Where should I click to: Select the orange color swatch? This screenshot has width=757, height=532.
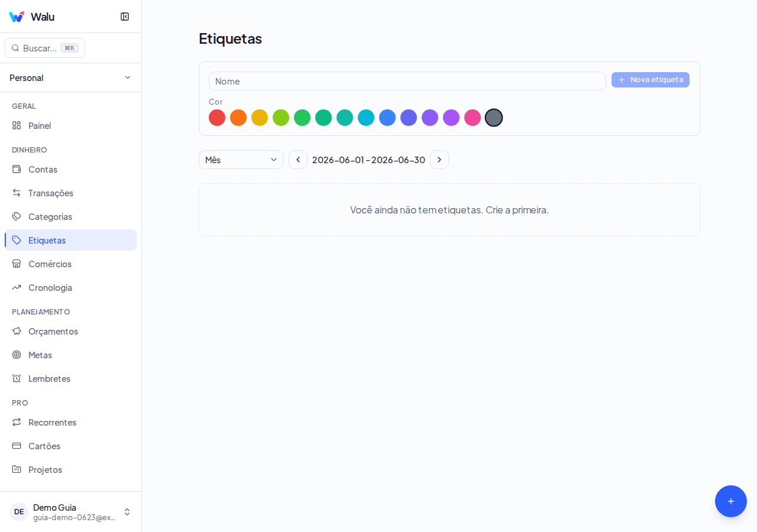coord(238,118)
